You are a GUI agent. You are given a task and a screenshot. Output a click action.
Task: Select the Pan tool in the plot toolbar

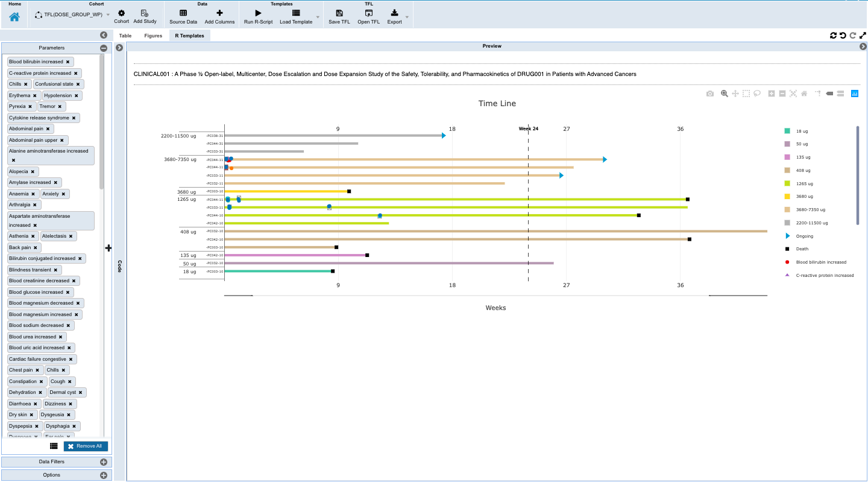click(x=735, y=94)
